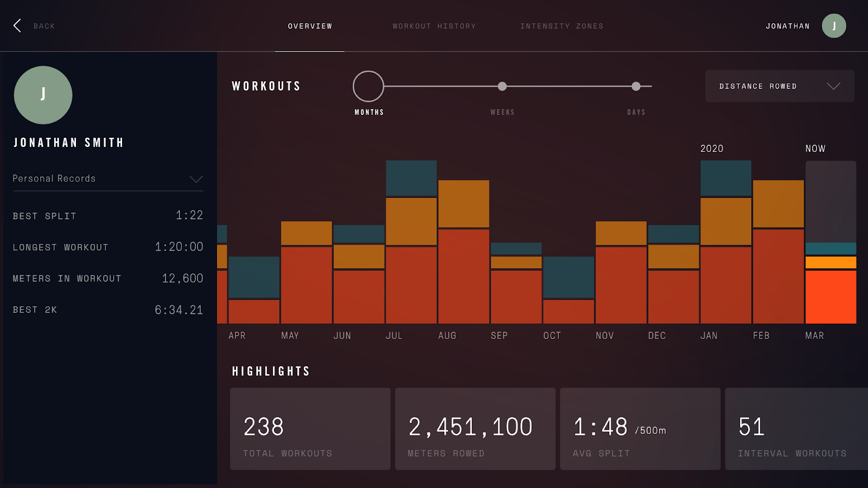868x488 pixels.
Task: Switch to the Overview tab
Action: (310, 26)
